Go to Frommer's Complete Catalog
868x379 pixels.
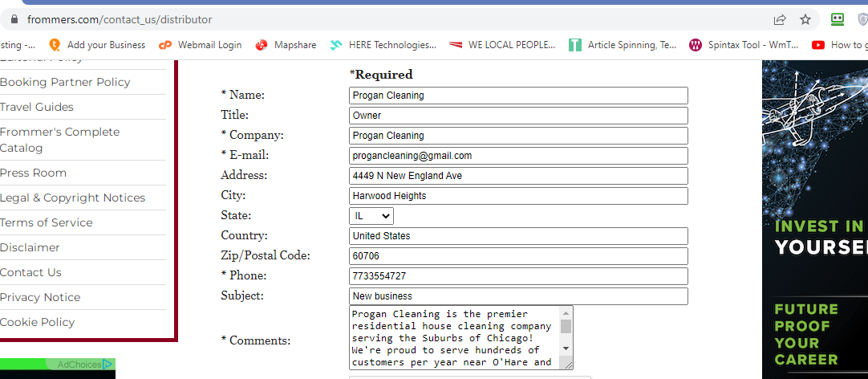coord(60,140)
